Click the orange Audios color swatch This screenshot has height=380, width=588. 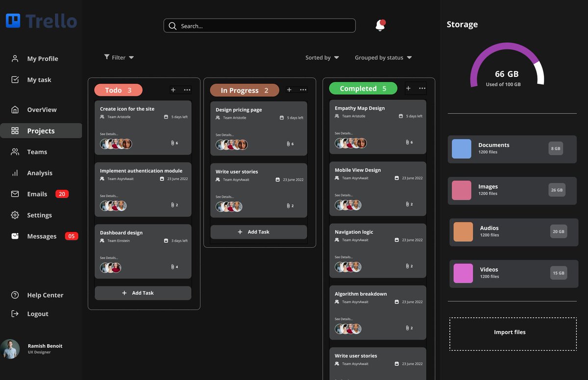(x=463, y=232)
